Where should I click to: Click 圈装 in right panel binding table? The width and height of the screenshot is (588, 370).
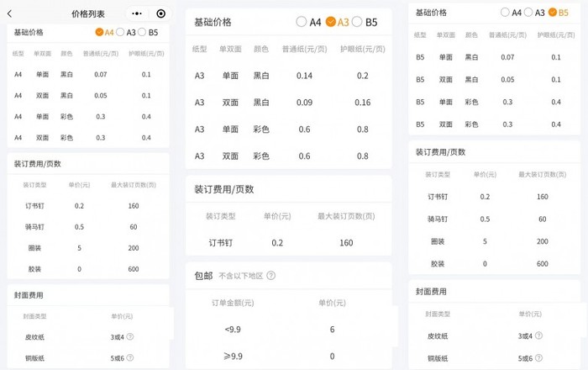(438, 241)
